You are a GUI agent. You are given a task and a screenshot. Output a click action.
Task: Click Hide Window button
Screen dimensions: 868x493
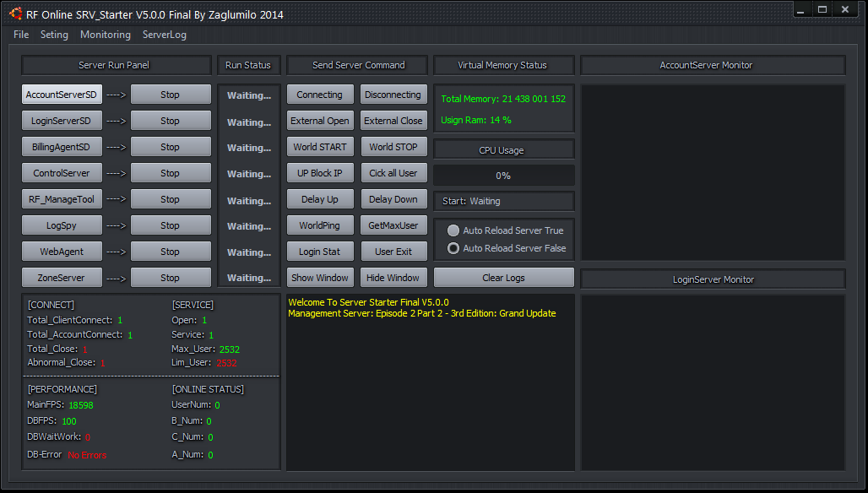click(x=393, y=278)
